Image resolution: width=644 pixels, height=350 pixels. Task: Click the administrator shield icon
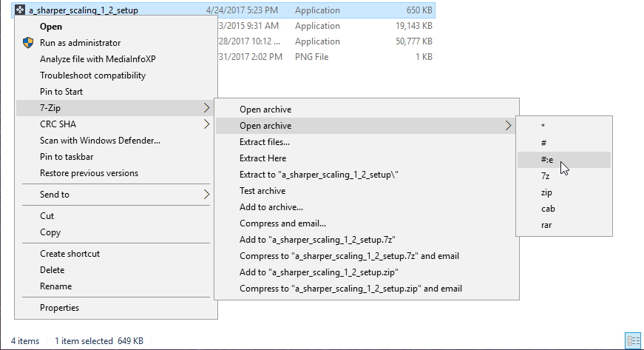click(28, 43)
